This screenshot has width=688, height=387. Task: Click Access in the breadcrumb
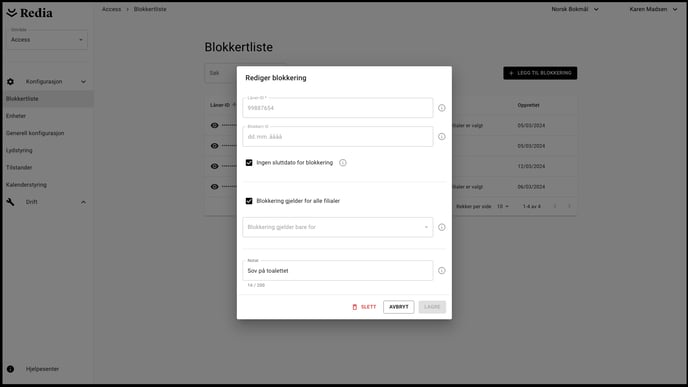[111, 9]
